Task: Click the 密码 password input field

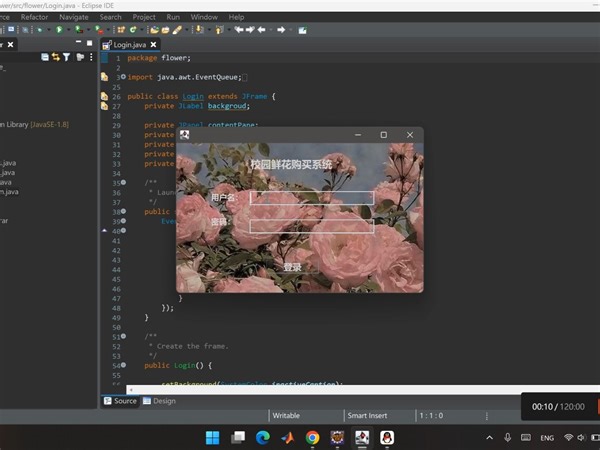Action: (311, 226)
